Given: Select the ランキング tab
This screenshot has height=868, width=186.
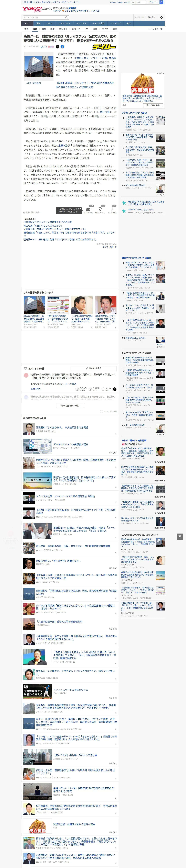Looking at the screenshot, I should (x=115, y=23).
